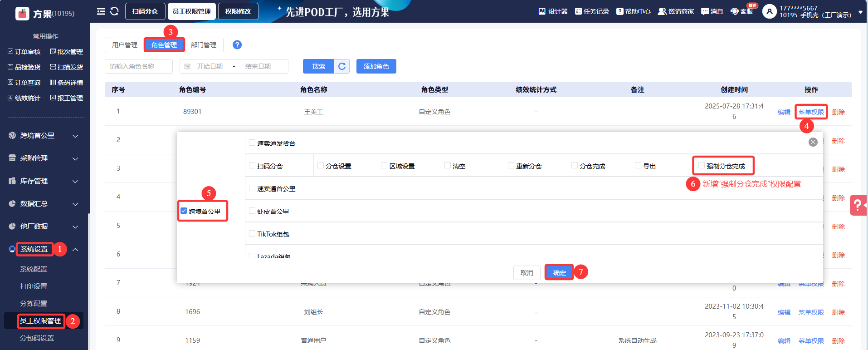Open 任务记录 task records
868x350 pixels.
592,11
